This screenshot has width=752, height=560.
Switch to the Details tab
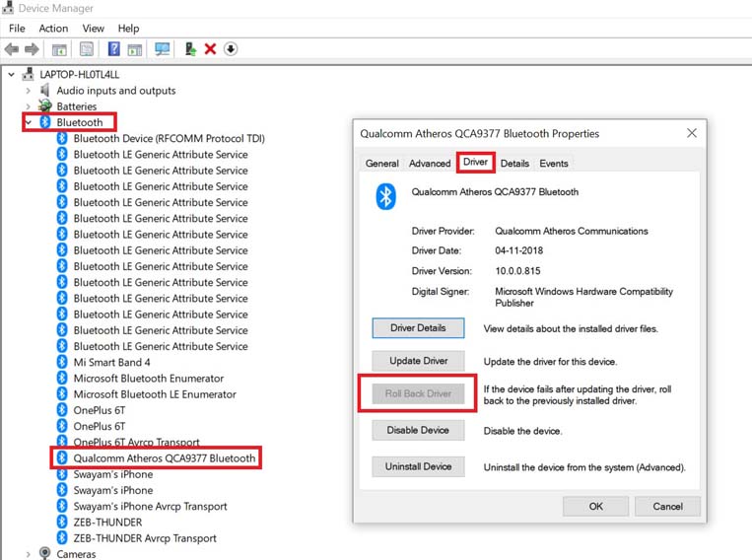(x=514, y=163)
